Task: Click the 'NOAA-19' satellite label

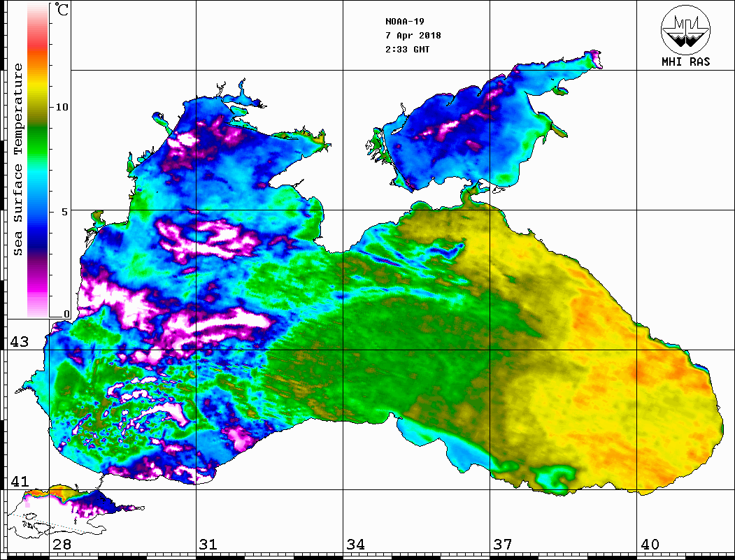Action: [404, 22]
